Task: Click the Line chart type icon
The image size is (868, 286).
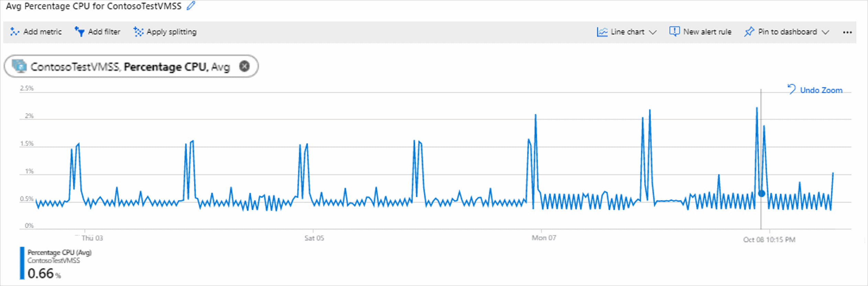Action: pyautogui.click(x=602, y=32)
